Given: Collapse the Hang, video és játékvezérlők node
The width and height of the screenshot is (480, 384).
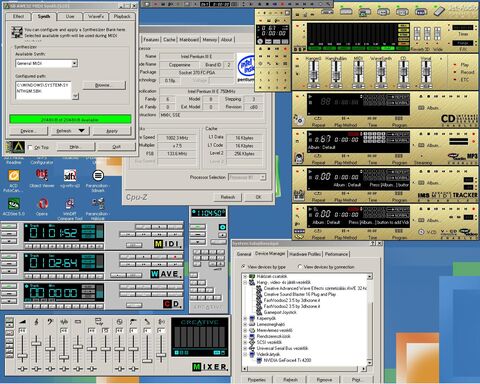Looking at the screenshot, I should click(x=245, y=283).
